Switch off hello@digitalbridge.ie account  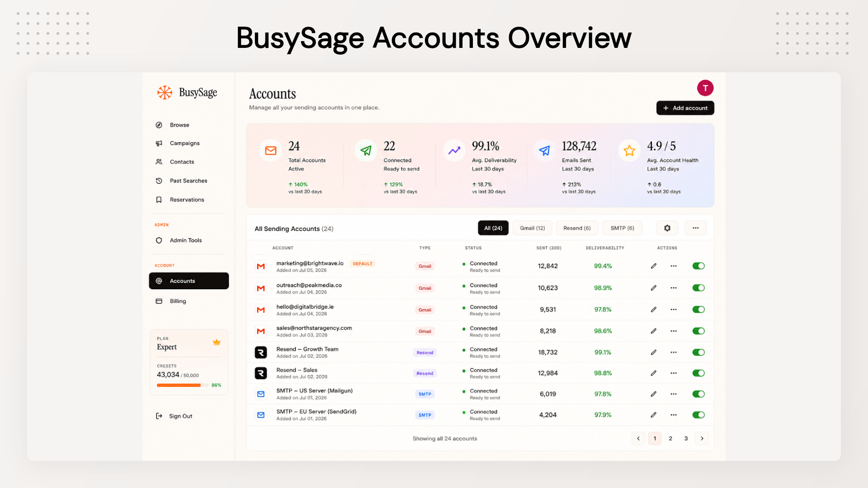[x=698, y=310]
